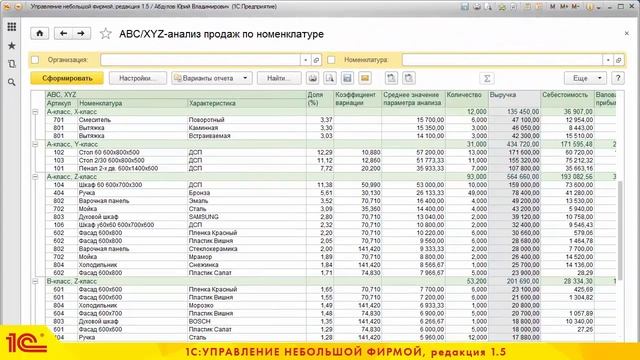Select the Себестоимость column header
Screen dimensions: 640x360
pyautogui.click(x=567, y=99)
